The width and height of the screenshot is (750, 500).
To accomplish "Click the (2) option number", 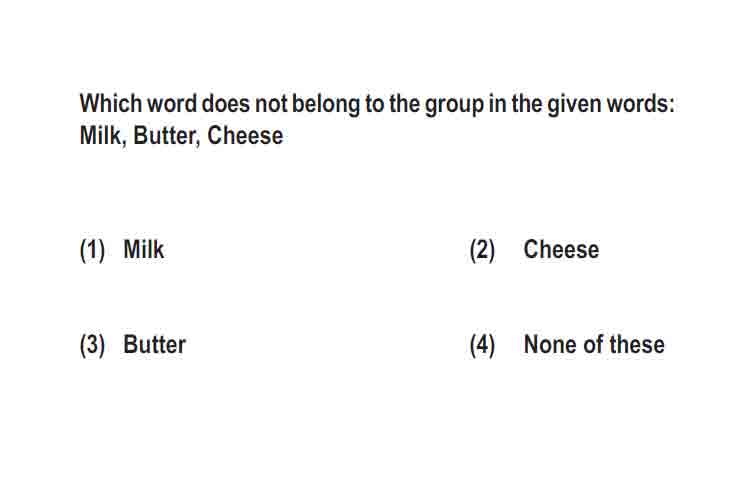I will pos(482,250).
